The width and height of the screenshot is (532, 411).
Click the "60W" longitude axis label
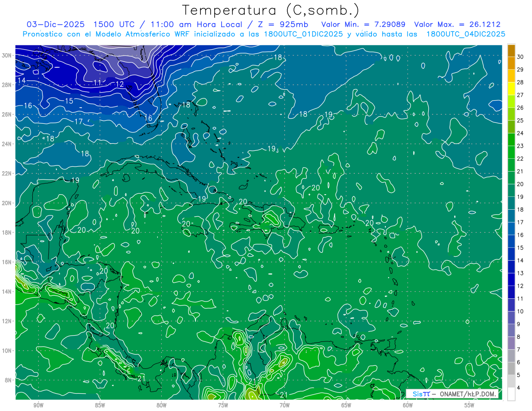tap(408, 406)
